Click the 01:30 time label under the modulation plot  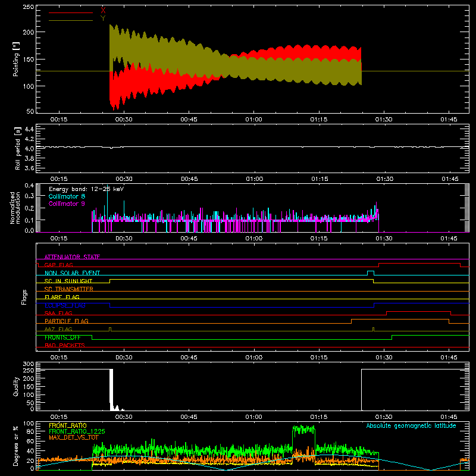(x=384, y=239)
